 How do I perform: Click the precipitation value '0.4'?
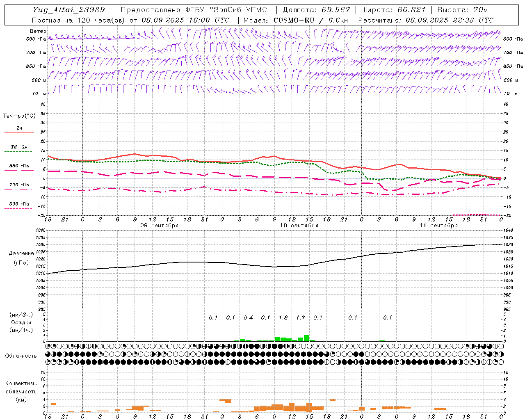pyautogui.click(x=248, y=317)
